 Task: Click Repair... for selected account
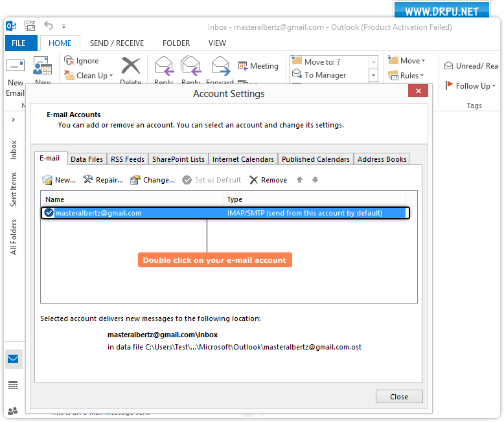point(103,180)
